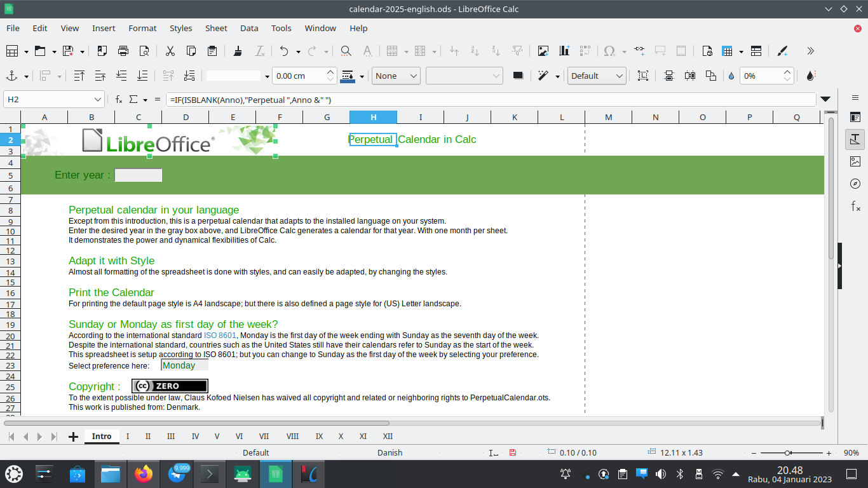Open Find & Replace magnifier icon
Viewport: 868px width, 488px height.
[346, 51]
